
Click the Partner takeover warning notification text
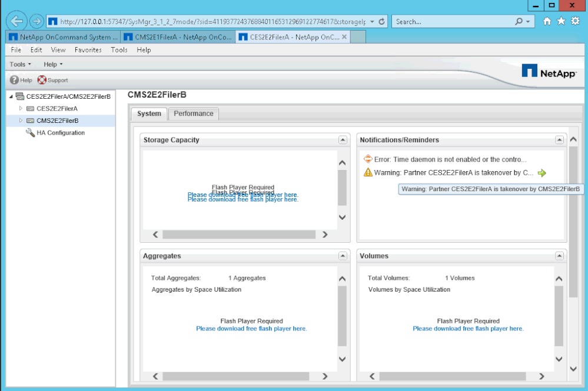coord(453,173)
